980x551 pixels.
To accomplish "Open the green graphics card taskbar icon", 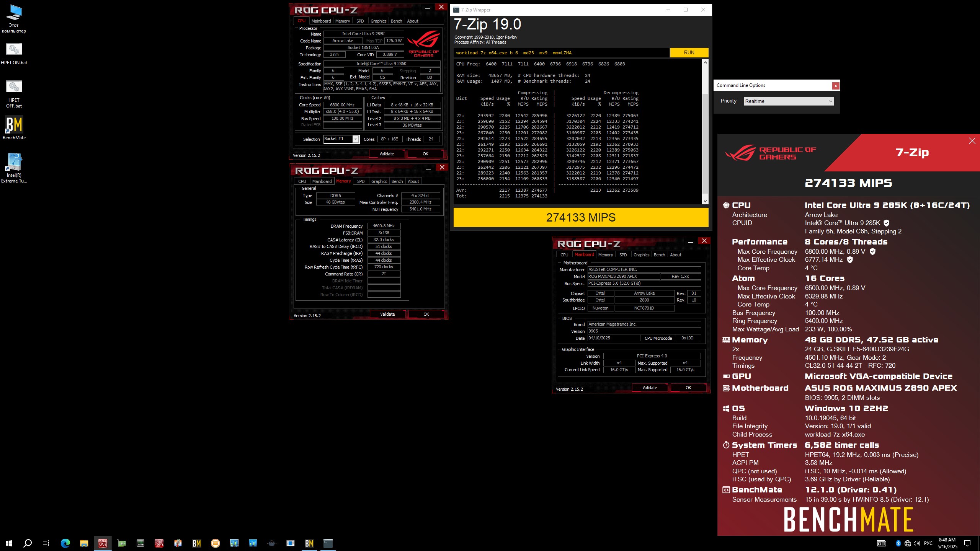I will (x=122, y=543).
